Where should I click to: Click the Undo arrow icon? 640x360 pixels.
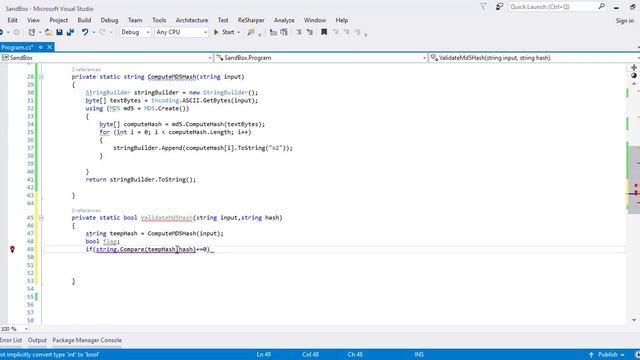(x=85, y=32)
